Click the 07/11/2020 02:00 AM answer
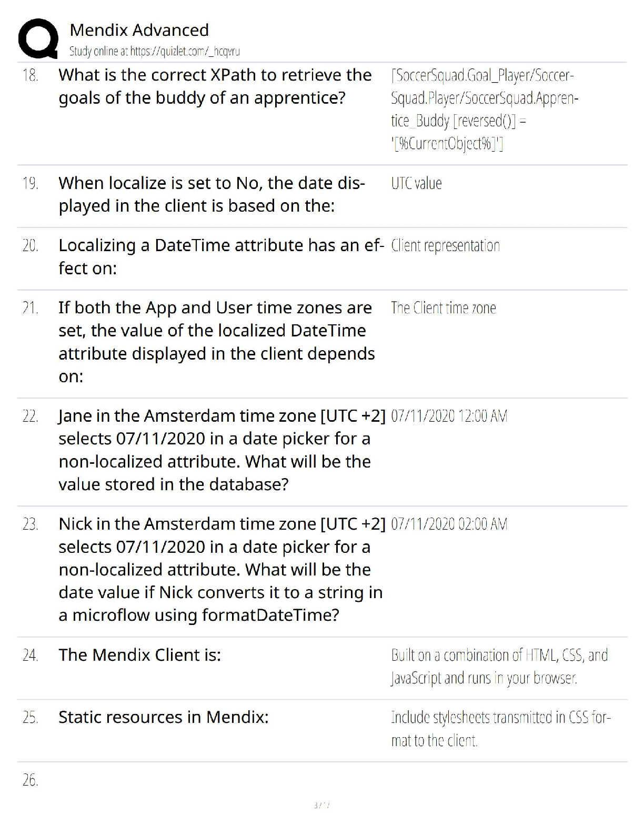 tap(449, 524)
